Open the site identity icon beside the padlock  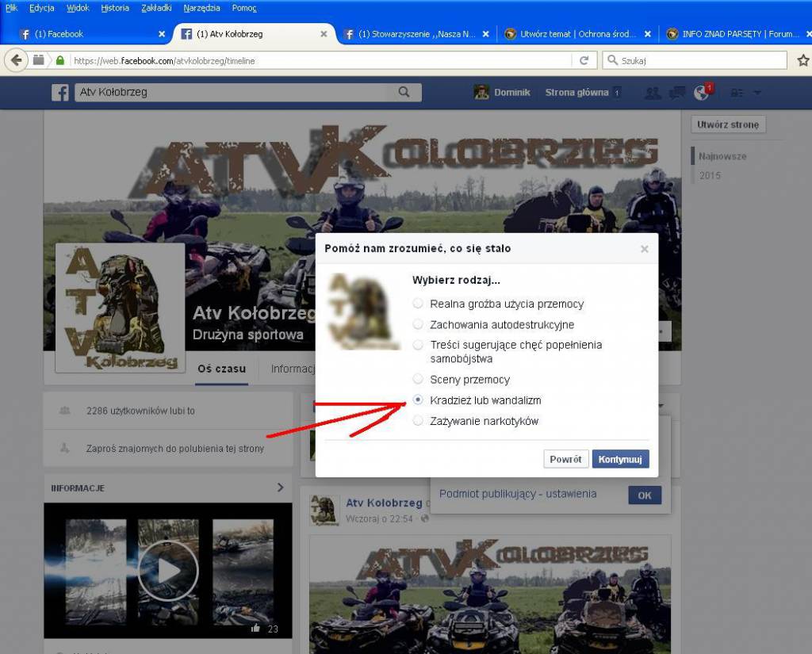[38, 60]
